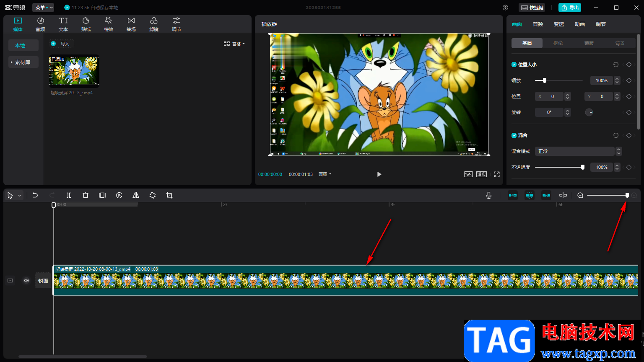
Task: Select the 蒙版 sub-tab
Action: [589, 43]
